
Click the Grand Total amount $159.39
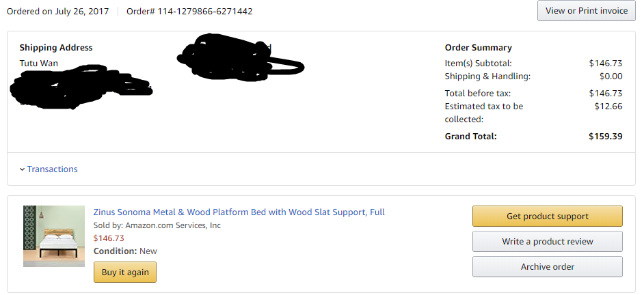click(x=605, y=137)
